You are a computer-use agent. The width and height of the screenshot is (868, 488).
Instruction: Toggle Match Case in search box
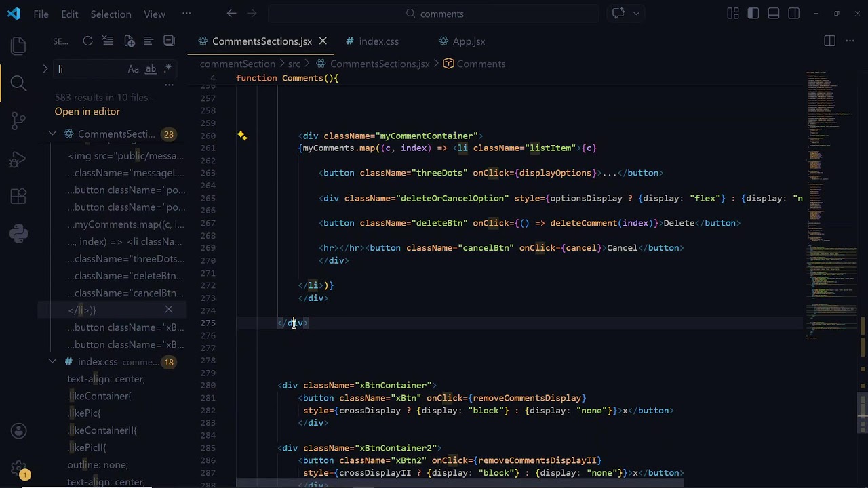pos(134,69)
